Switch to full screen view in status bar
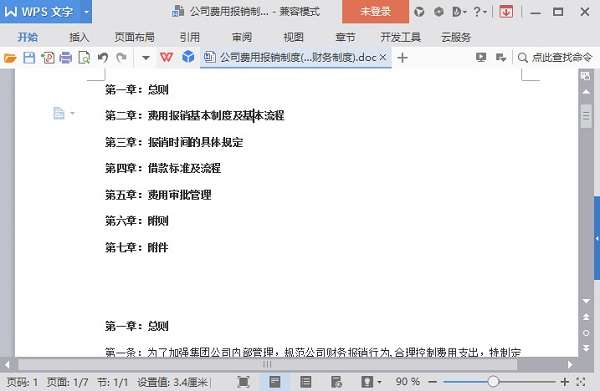The image size is (600, 391). tap(243, 382)
